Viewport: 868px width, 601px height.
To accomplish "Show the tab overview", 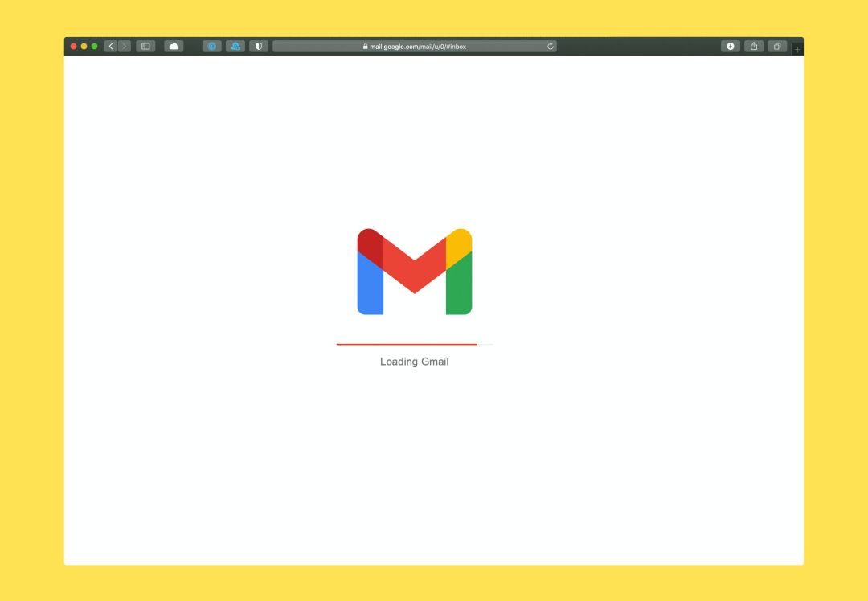I will point(776,47).
